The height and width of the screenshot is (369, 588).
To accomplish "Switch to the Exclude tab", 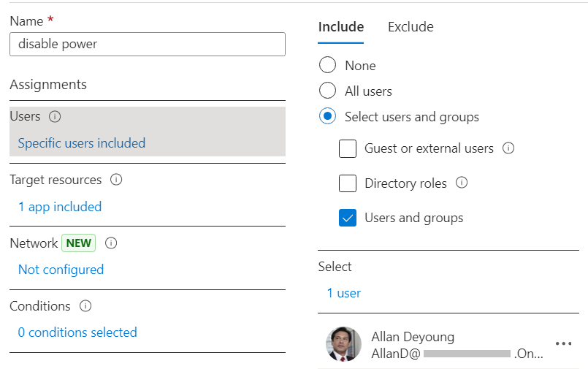I will (411, 27).
